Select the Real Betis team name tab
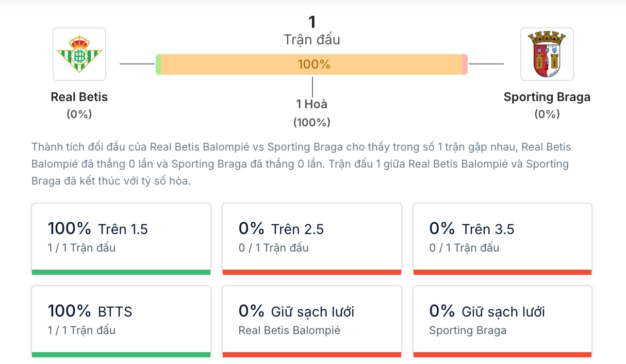This screenshot has width=626, height=364. pyautogui.click(x=79, y=96)
